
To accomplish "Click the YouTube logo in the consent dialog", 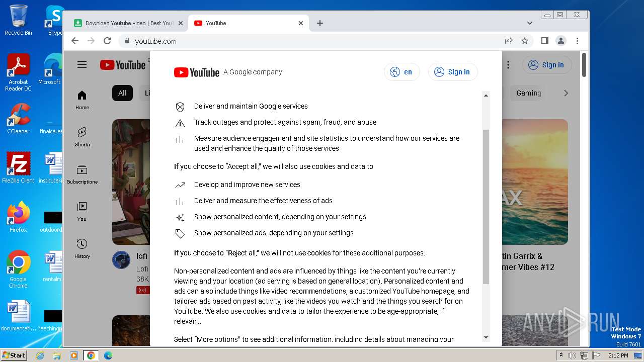I will [x=197, y=72].
